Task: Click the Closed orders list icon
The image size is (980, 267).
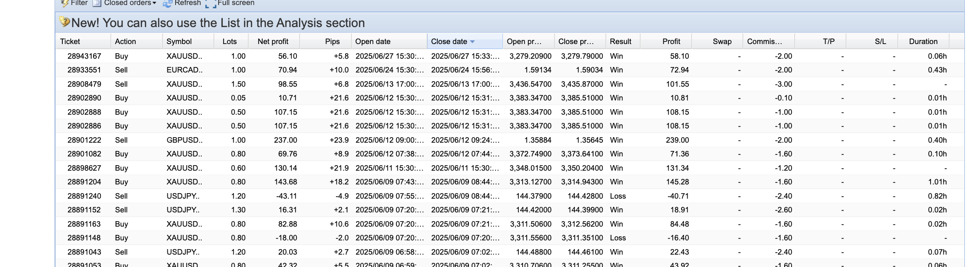Action: (97, 3)
